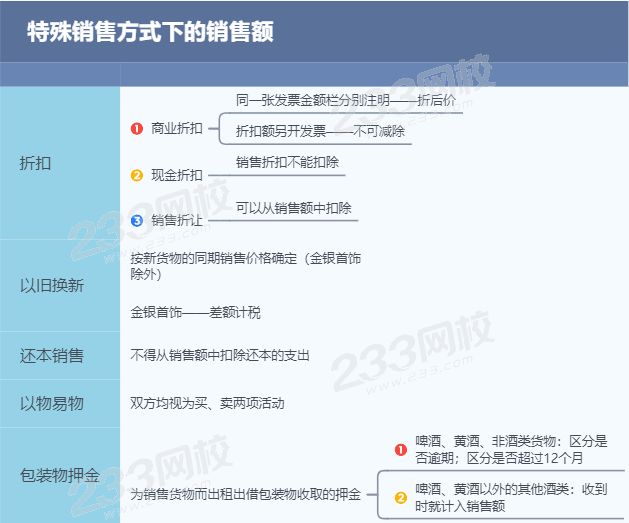Click the yellow 2 icon before 啤酒、黄酒以外的其他酒类

pos(400,497)
